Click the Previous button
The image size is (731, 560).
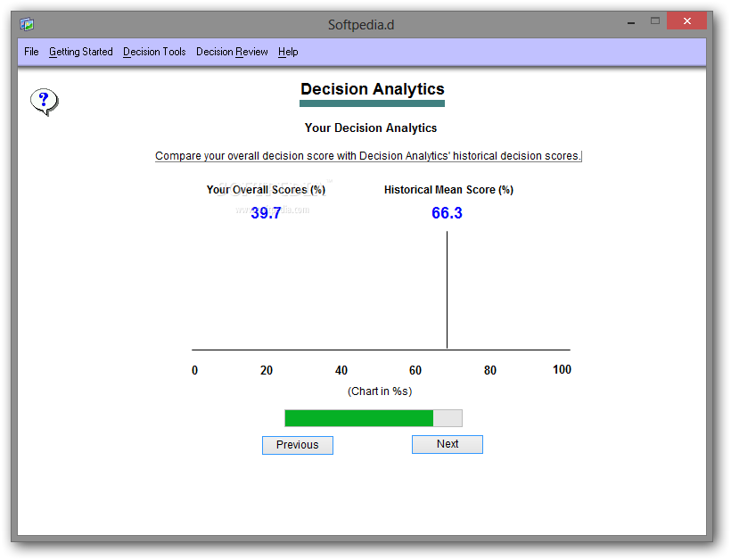click(x=298, y=445)
